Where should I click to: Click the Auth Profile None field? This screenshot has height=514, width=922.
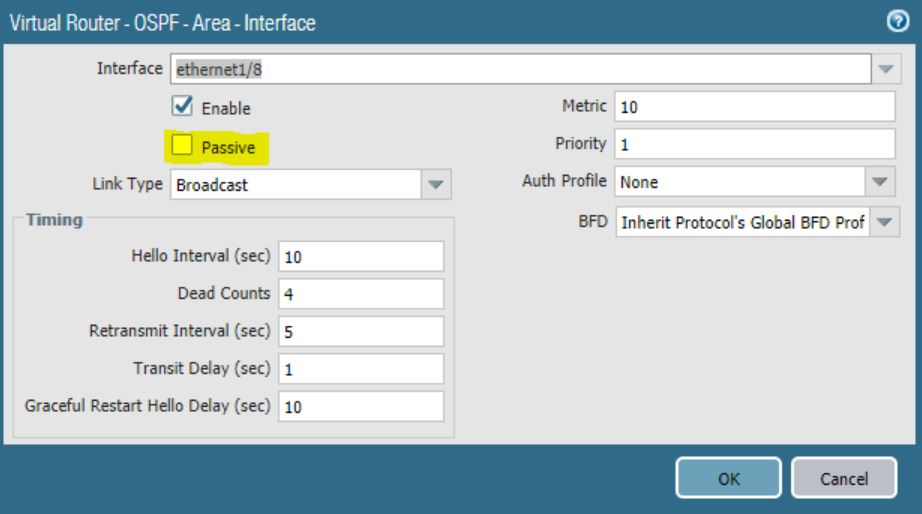tap(738, 182)
